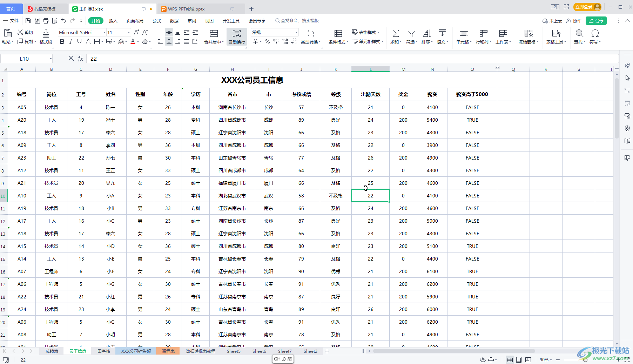Increase font size with A+ icon

pos(136,32)
